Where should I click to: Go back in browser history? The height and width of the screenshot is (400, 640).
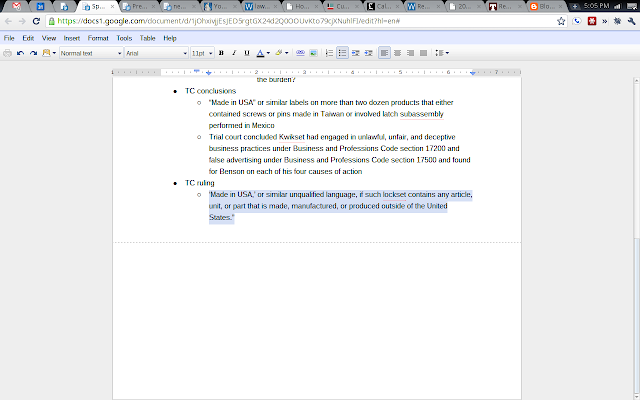[9, 21]
